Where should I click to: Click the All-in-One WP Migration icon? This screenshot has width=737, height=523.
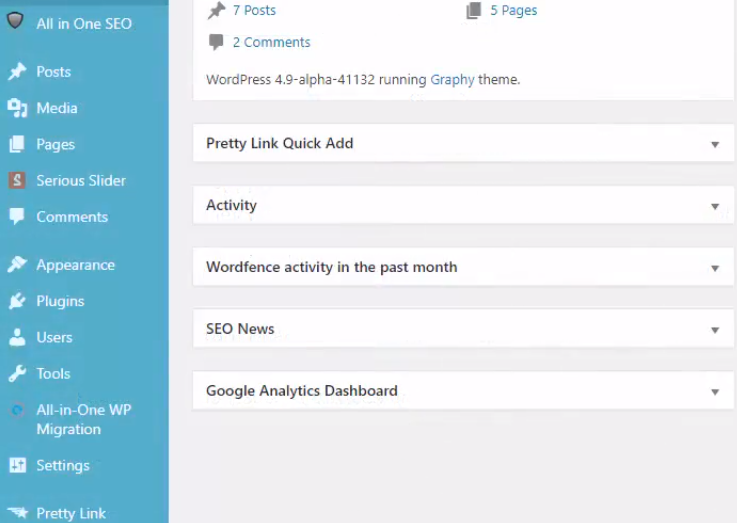coord(17,411)
